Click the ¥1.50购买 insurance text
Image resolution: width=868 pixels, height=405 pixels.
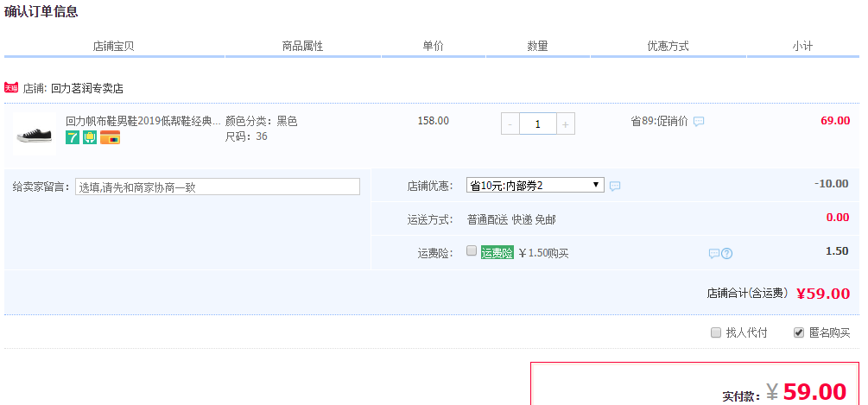(543, 253)
